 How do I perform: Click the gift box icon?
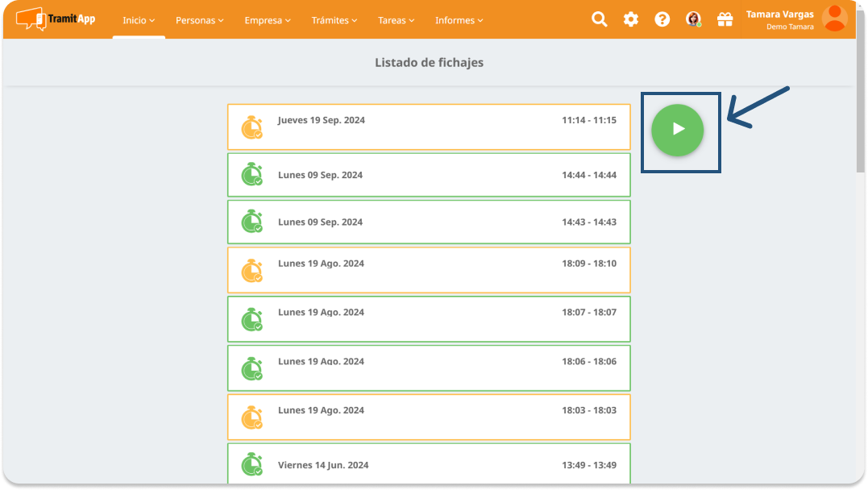tap(725, 19)
